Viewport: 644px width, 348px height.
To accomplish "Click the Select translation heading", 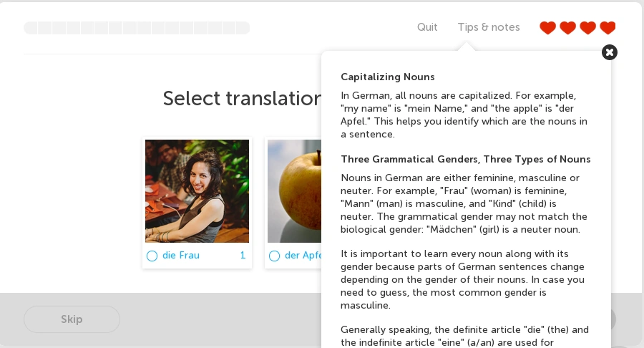I will (x=242, y=98).
